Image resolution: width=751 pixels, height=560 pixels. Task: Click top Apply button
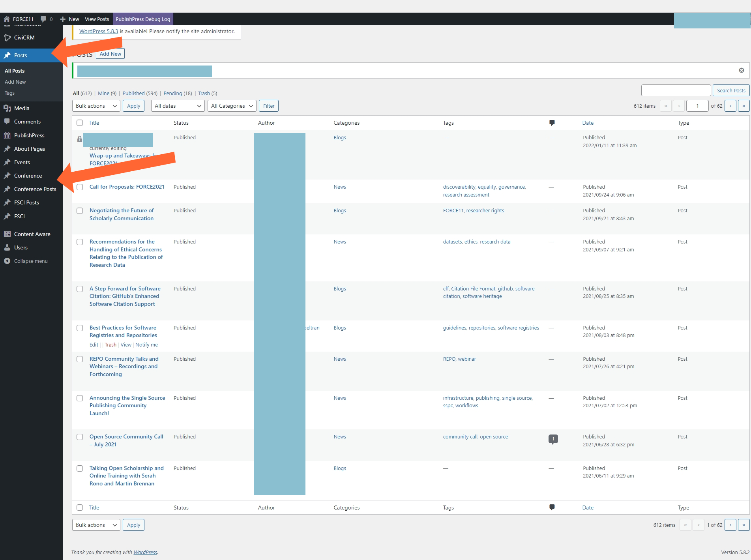tap(133, 106)
